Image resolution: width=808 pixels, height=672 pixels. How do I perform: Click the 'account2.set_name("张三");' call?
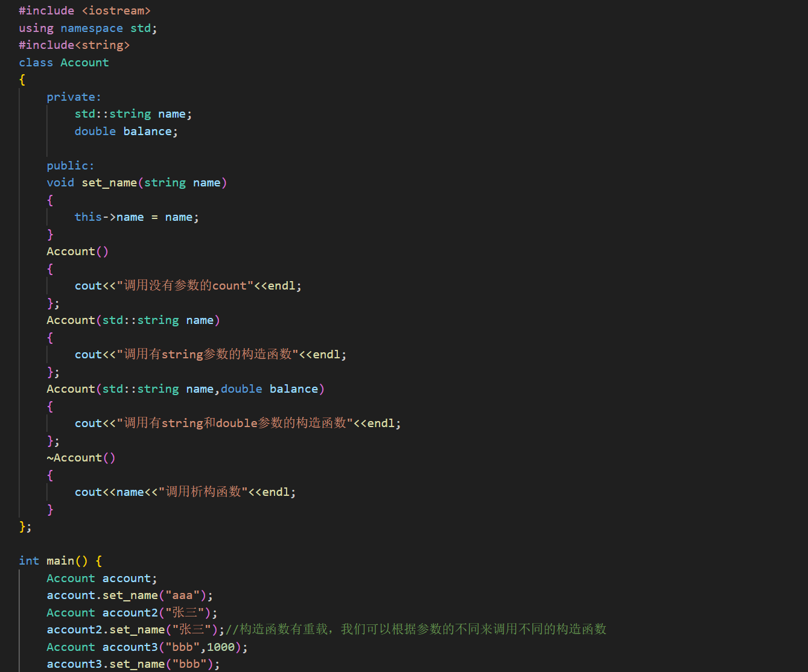click(136, 630)
